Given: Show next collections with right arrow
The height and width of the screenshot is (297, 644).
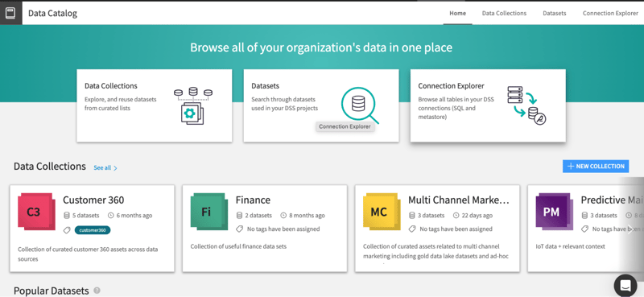Looking at the screenshot, I should 631,230.
